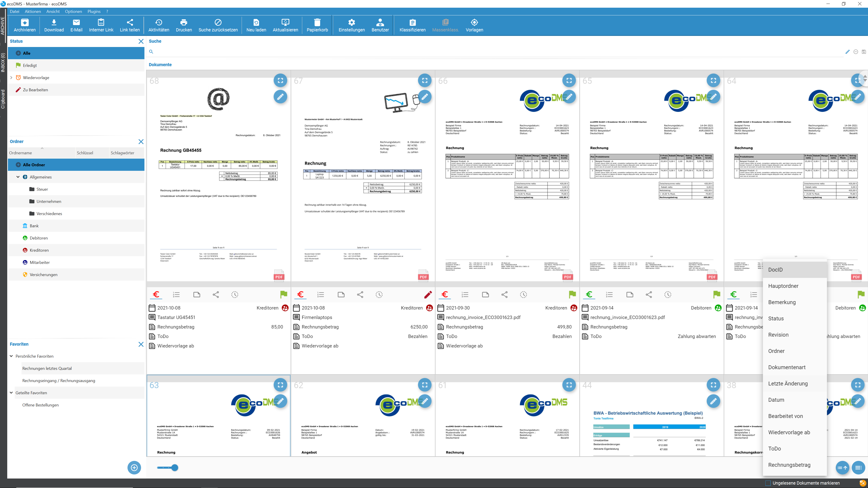Click the list icon under document 66
868x488 pixels.
pos(465,295)
